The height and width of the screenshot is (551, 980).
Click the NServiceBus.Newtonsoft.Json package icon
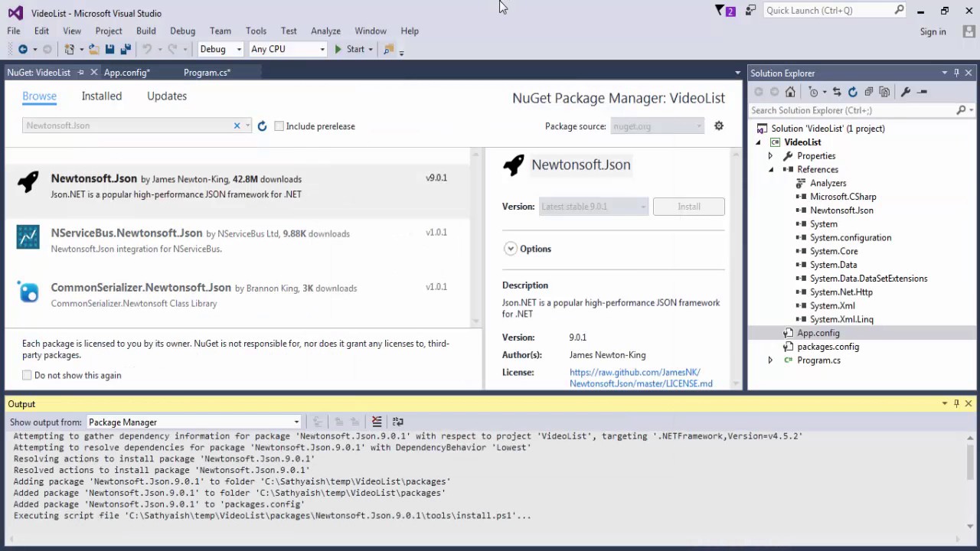coord(28,237)
